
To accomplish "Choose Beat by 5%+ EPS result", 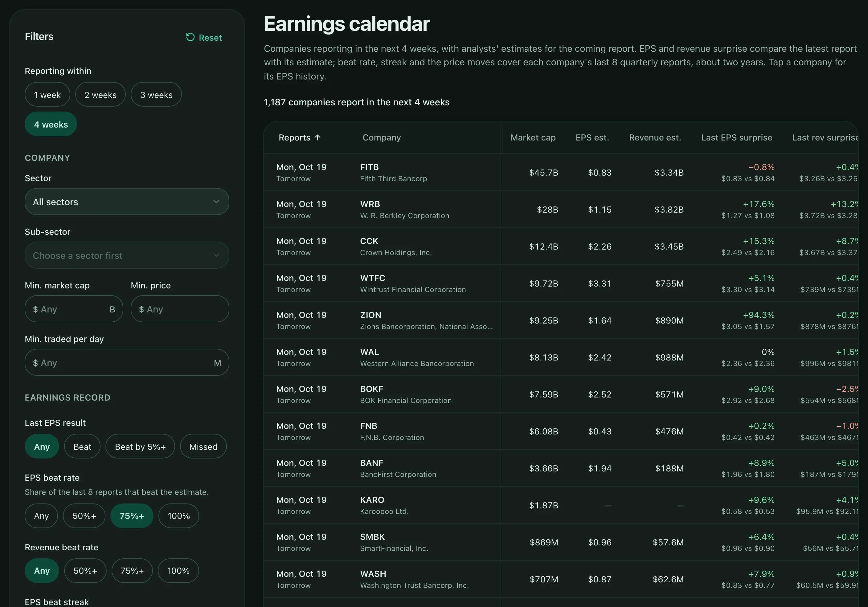I will [x=140, y=447].
